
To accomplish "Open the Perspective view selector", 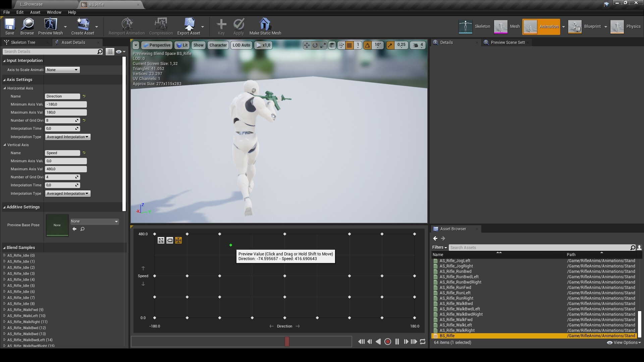I will [x=156, y=45].
